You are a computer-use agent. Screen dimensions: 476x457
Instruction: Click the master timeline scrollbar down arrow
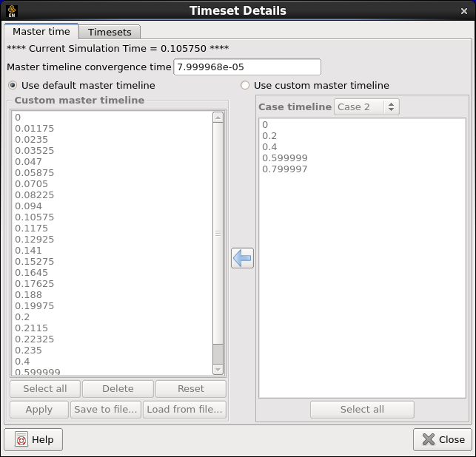click(x=218, y=369)
